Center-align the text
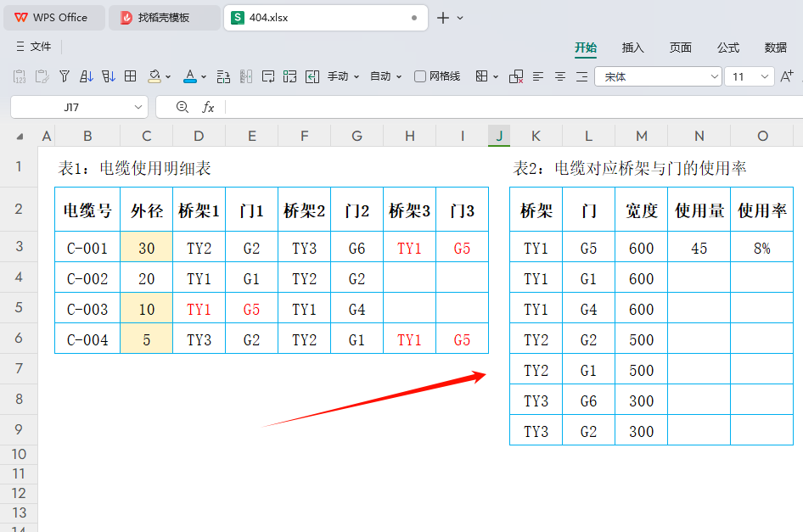Screen dimensions: 803x532 coord(560,77)
